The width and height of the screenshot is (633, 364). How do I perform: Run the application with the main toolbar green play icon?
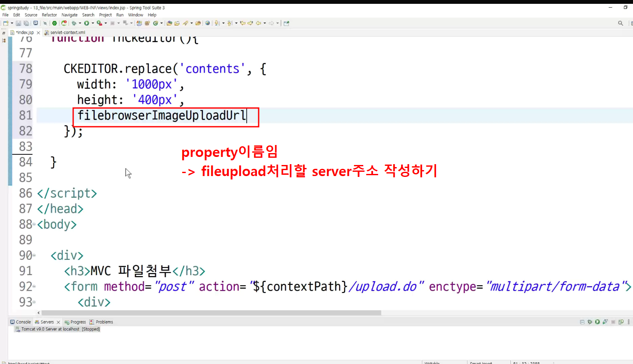click(87, 23)
